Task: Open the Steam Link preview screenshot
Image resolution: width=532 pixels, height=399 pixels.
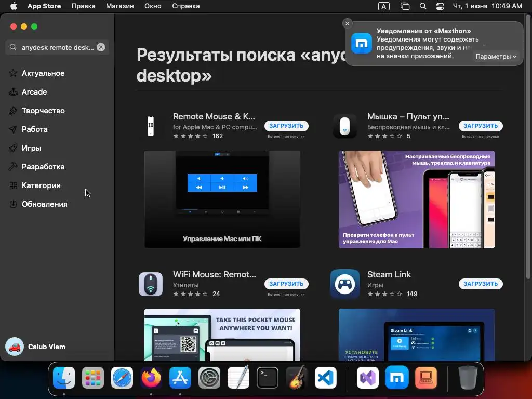Action: [416, 335]
